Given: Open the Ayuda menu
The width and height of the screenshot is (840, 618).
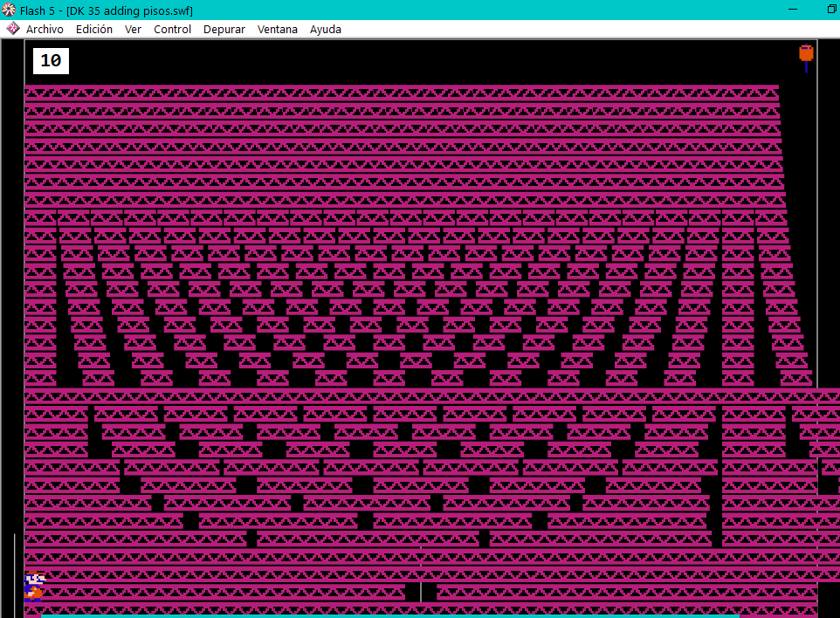Looking at the screenshot, I should click(x=325, y=30).
